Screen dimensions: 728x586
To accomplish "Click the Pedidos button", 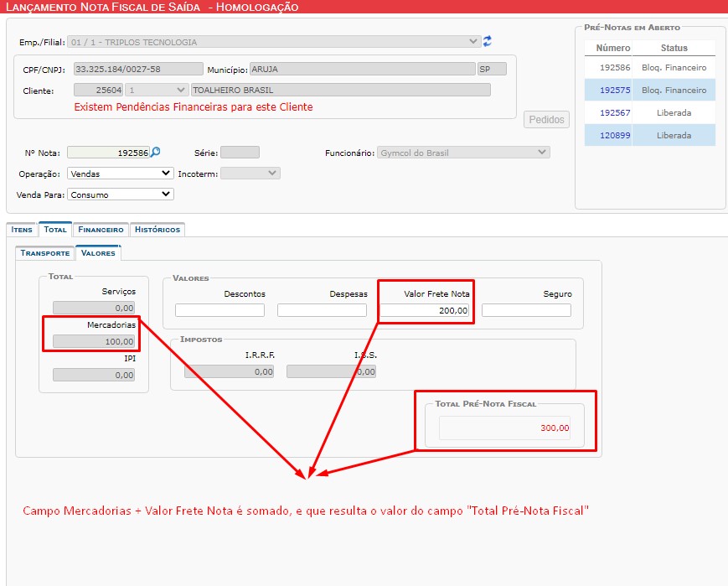I will (546, 119).
